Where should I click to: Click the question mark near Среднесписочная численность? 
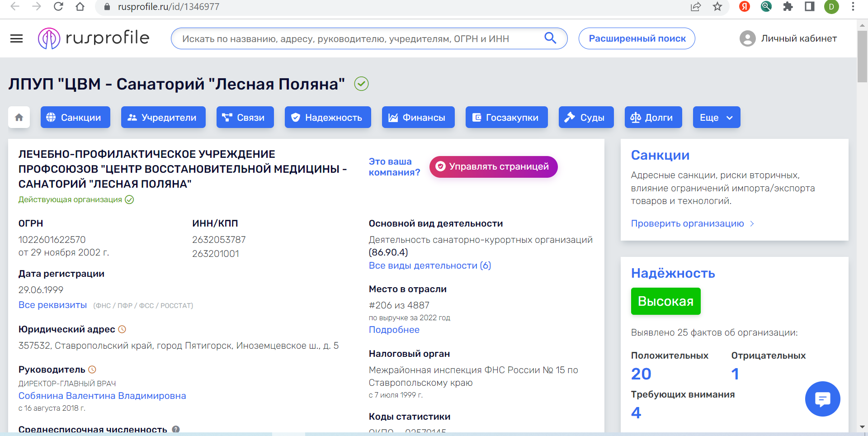pos(176,429)
